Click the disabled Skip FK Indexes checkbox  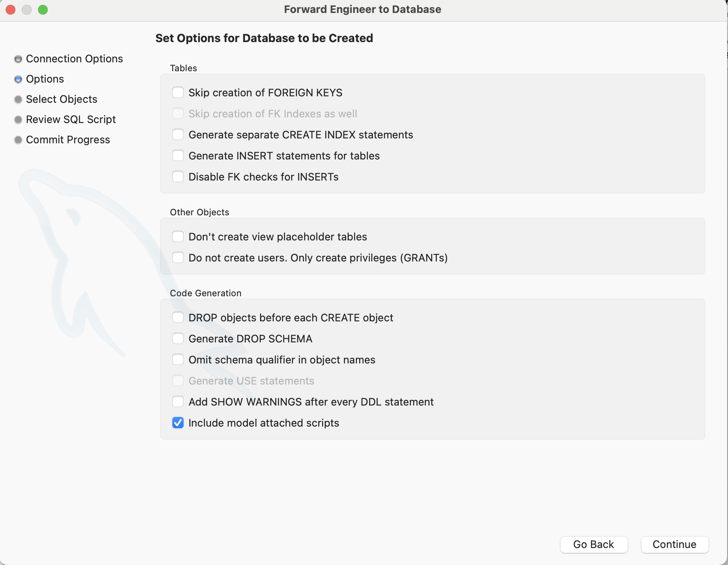click(178, 114)
